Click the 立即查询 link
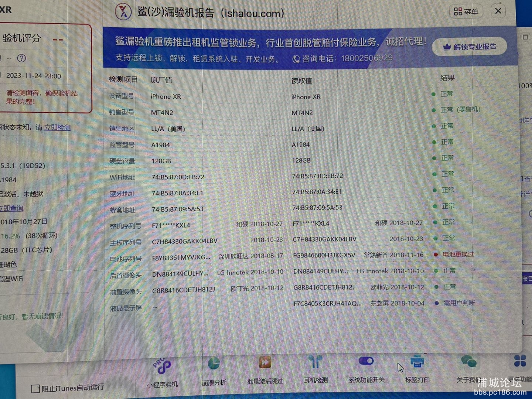 pyautogui.click(x=11, y=208)
